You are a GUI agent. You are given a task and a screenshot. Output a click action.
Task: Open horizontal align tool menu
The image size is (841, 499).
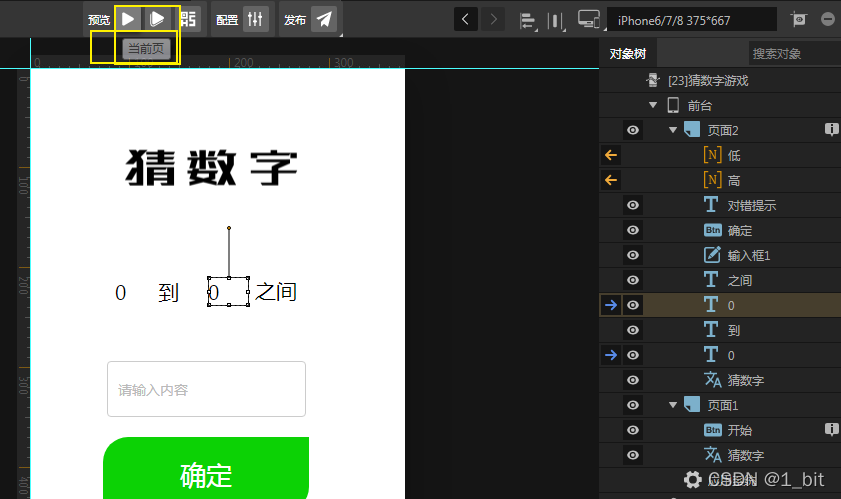528,21
